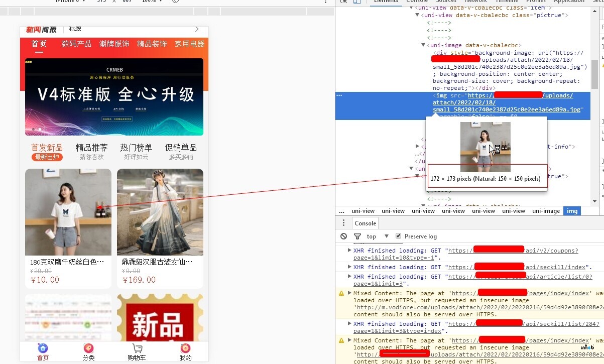Click the elements panel scroll-down arrow
604x364 pixels.
pyautogui.click(x=594, y=201)
